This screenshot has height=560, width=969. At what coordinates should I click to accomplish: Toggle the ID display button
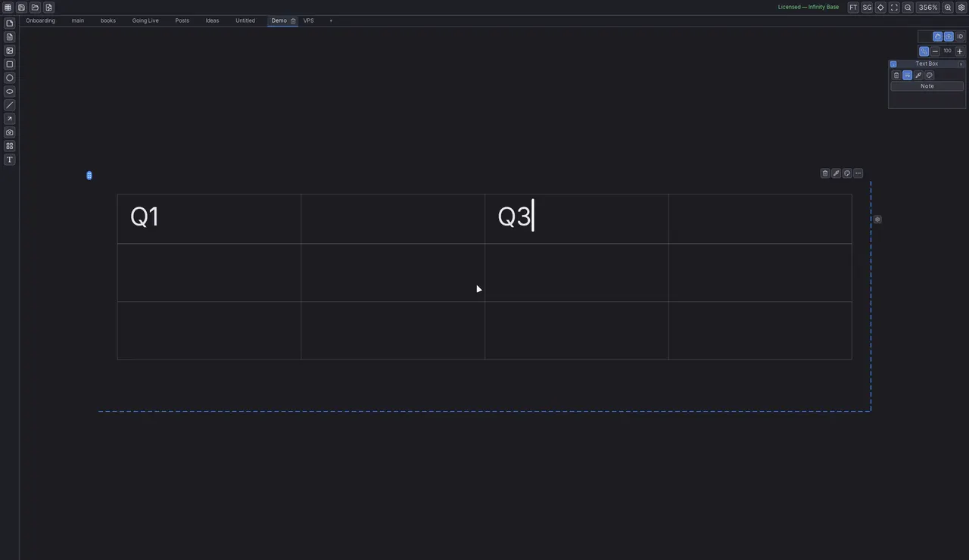(x=960, y=36)
